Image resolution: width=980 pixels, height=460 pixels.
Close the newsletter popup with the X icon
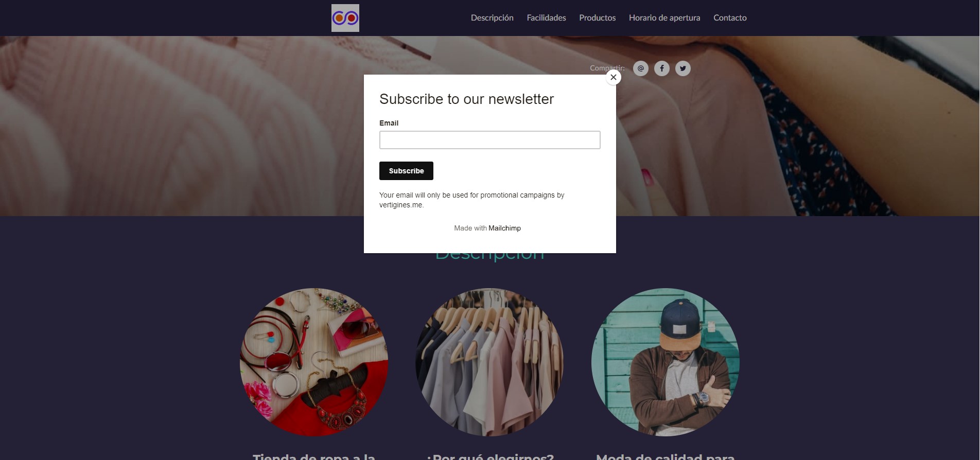pyautogui.click(x=613, y=77)
